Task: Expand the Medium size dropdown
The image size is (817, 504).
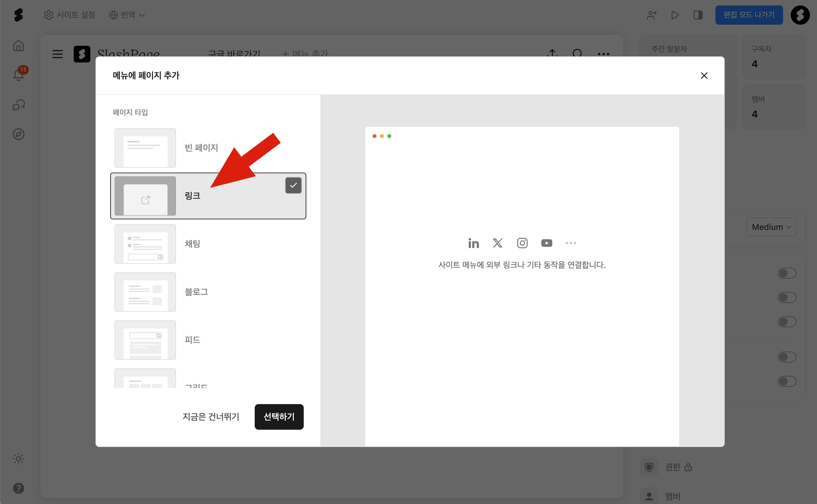Action: point(771,227)
